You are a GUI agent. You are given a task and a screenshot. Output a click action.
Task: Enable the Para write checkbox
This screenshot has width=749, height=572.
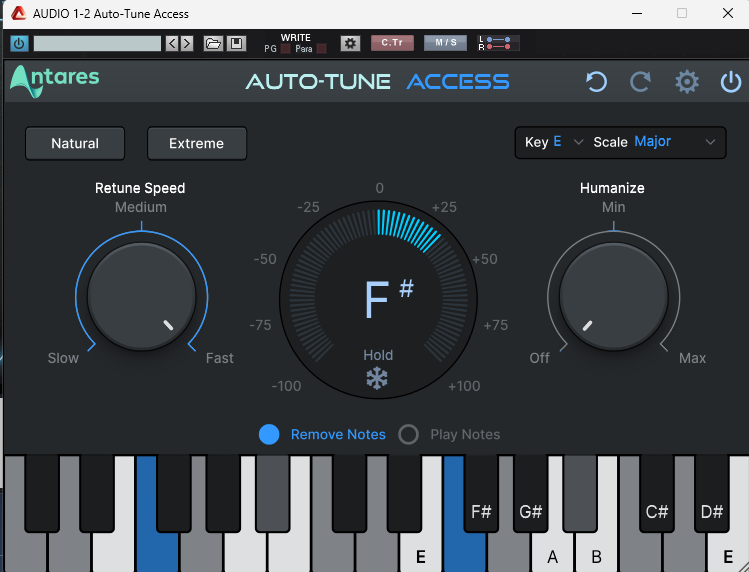pyautogui.click(x=321, y=49)
